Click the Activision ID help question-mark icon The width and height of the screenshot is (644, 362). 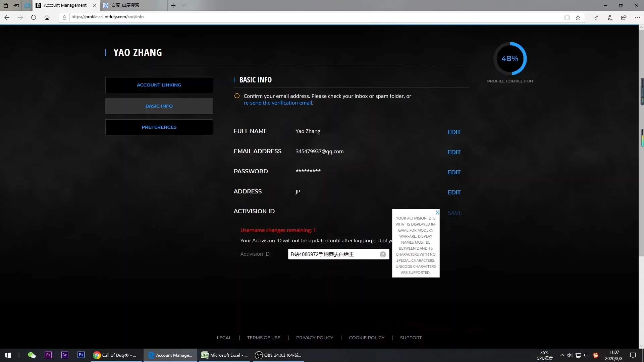click(383, 254)
